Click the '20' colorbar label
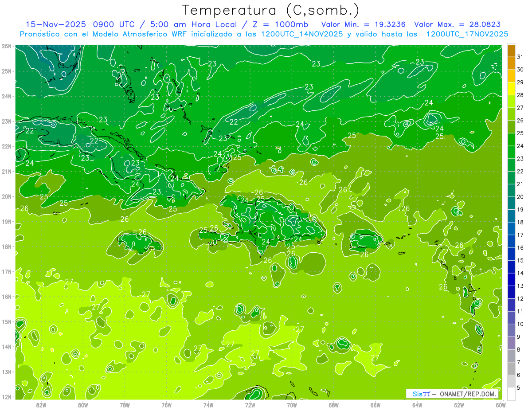Viewport: 532px width, 411px height. (x=520, y=197)
